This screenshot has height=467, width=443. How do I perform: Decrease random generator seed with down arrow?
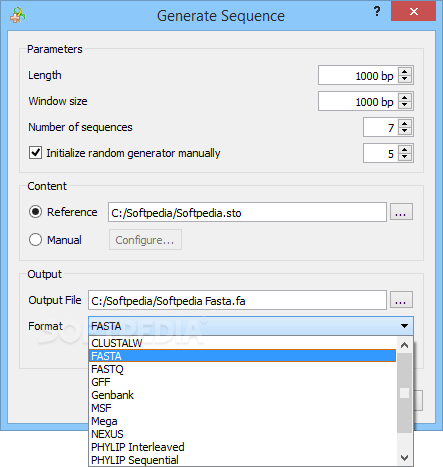[x=405, y=157]
